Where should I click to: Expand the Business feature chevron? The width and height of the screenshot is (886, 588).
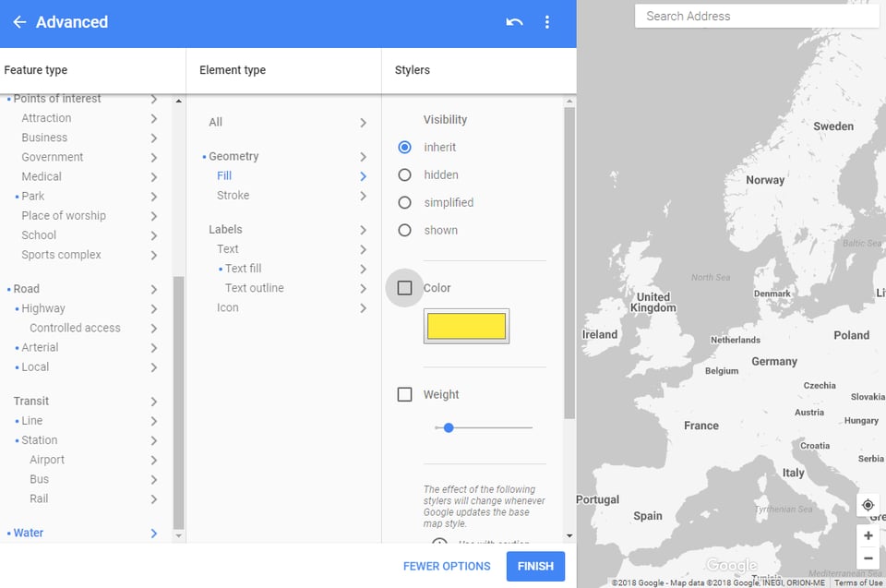tap(154, 138)
